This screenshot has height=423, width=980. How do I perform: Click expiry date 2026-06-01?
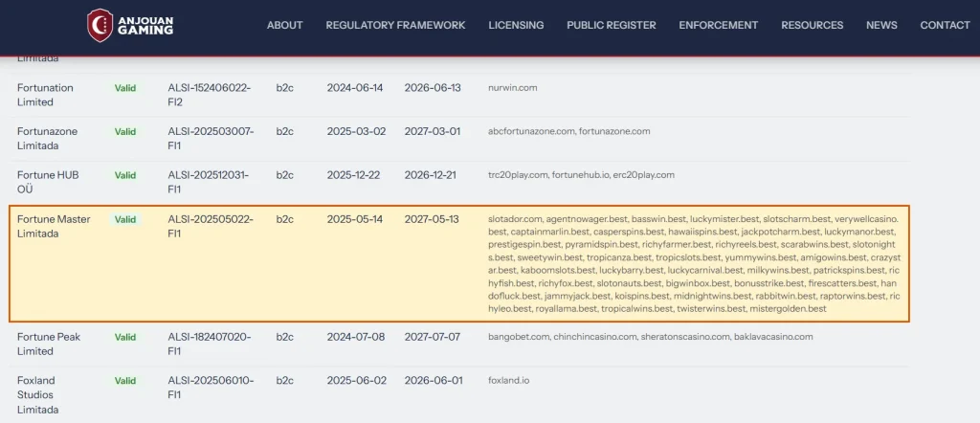click(434, 381)
